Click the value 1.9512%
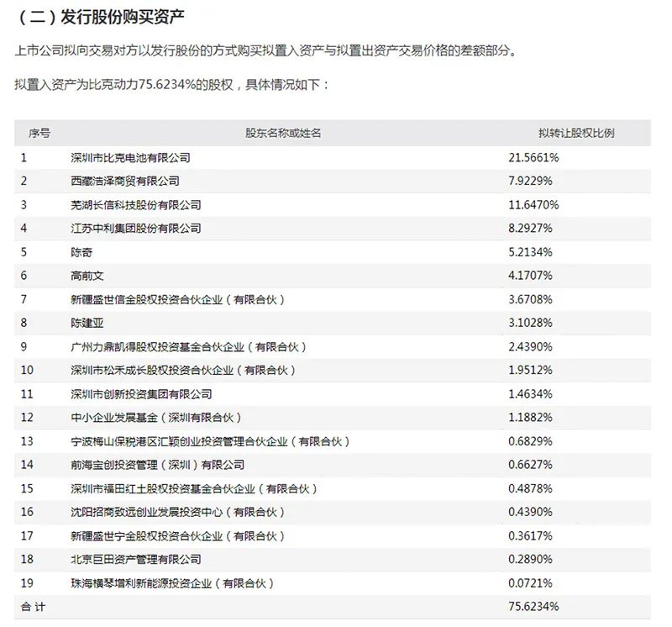 point(530,370)
